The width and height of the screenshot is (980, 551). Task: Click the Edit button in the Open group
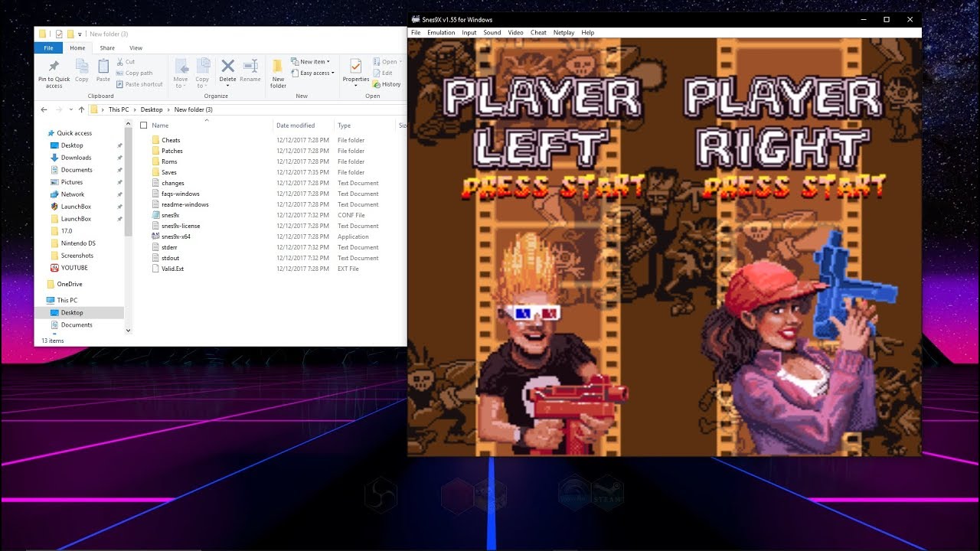(383, 73)
